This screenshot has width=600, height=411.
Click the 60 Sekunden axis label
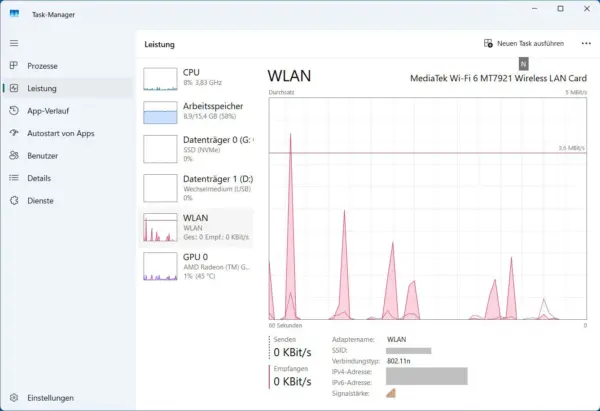point(285,325)
